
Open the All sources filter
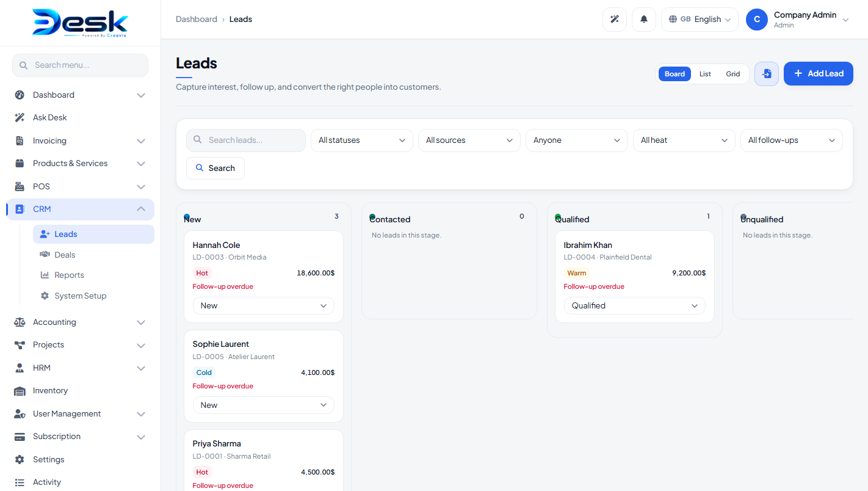469,140
